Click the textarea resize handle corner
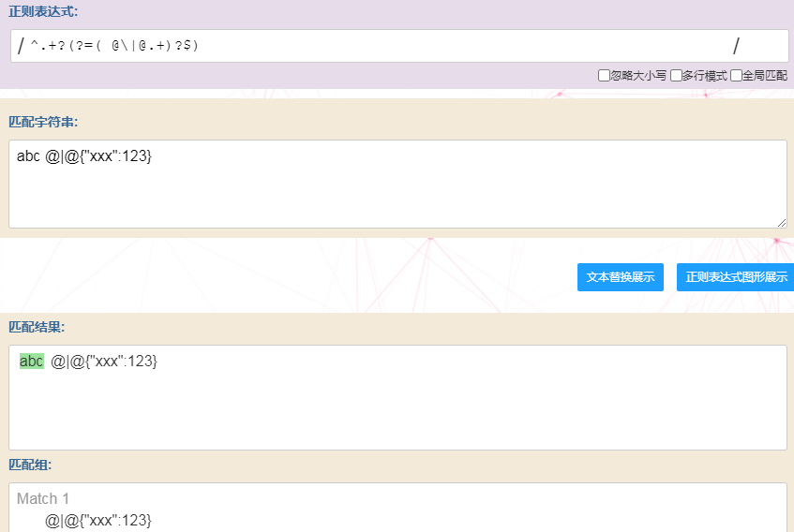The image size is (794, 532). (782, 222)
